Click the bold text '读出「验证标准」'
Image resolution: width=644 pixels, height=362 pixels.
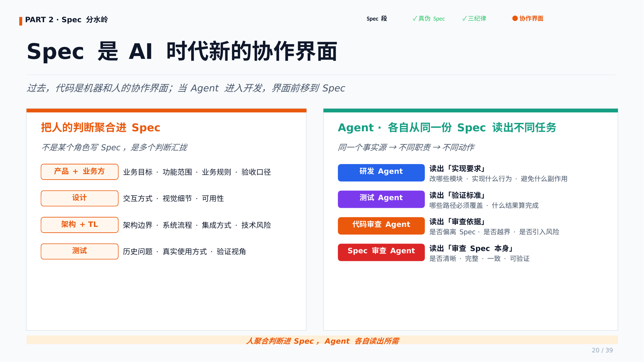(457, 195)
